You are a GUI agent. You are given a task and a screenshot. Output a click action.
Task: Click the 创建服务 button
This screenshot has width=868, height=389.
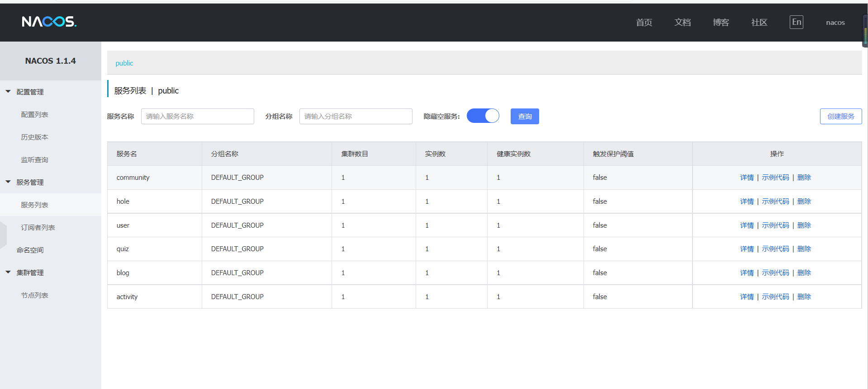(841, 116)
